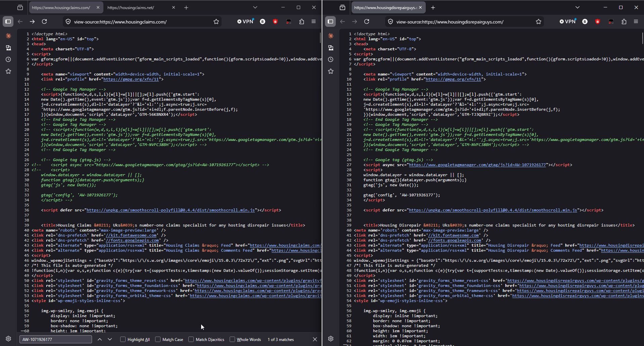
Task: Open tab overview icon in left title bar
Action: pos(20,7)
